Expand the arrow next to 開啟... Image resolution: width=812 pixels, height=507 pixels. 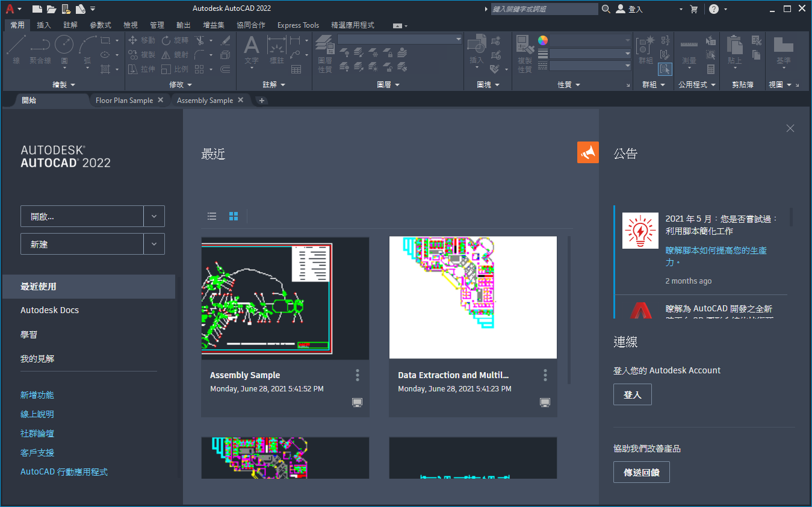pyautogui.click(x=154, y=216)
